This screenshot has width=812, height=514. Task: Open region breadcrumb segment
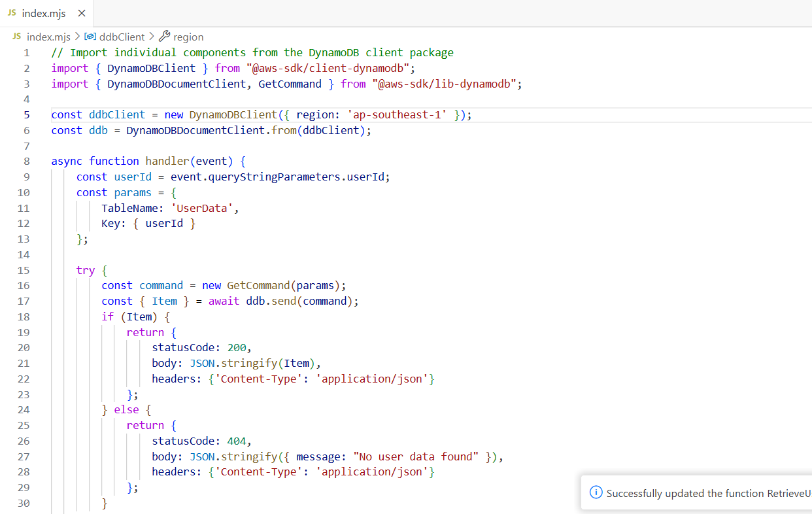tap(188, 37)
